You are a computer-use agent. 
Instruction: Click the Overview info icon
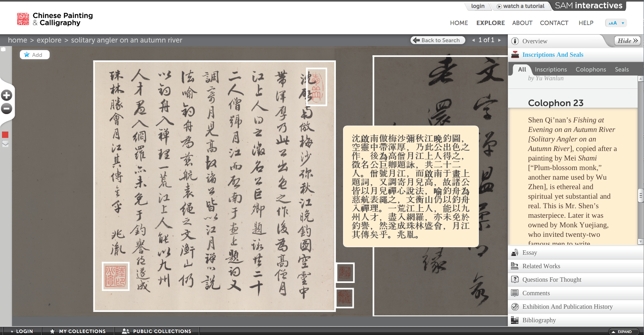(515, 41)
